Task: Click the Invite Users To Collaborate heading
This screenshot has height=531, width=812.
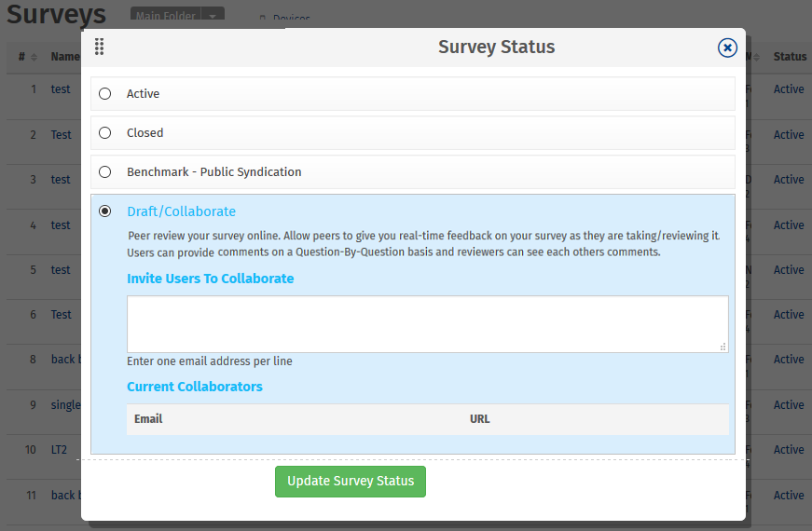Action: (211, 279)
